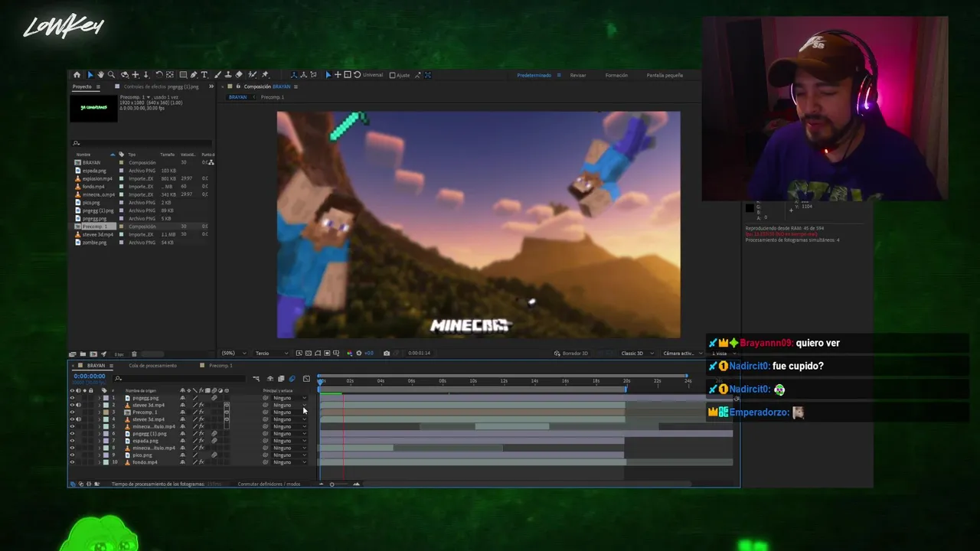Image resolution: width=980 pixels, height=551 pixels.
Task: Open the graph editor icon in timeline
Action: [x=306, y=379]
